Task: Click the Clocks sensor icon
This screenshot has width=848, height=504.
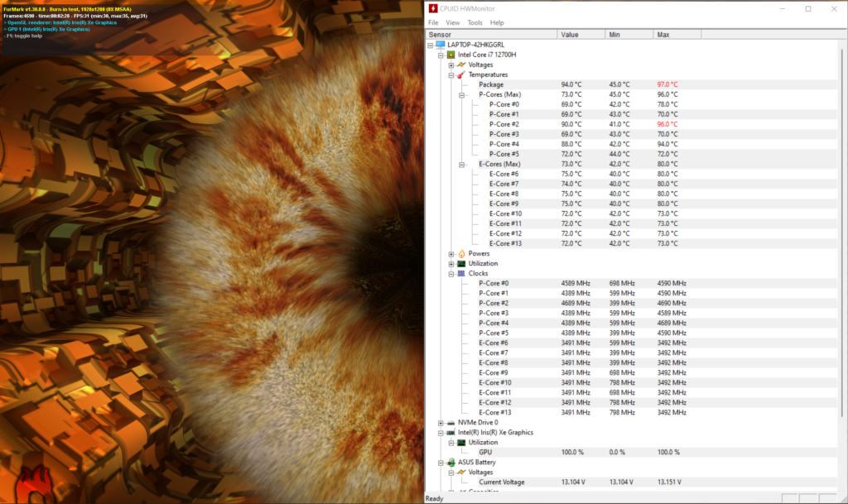Action: tap(463, 273)
